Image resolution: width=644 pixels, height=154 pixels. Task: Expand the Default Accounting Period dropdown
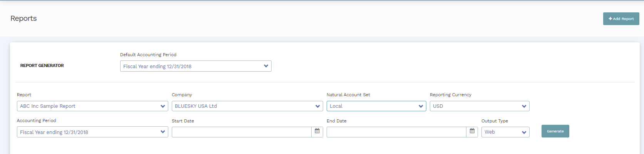[x=196, y=66]
